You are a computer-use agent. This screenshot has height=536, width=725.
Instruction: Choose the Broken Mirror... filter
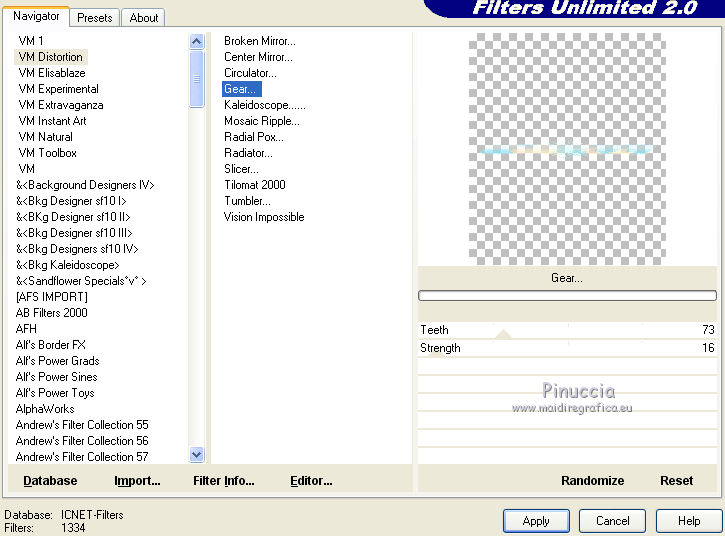pyautogui.click(x=259, y=41)
